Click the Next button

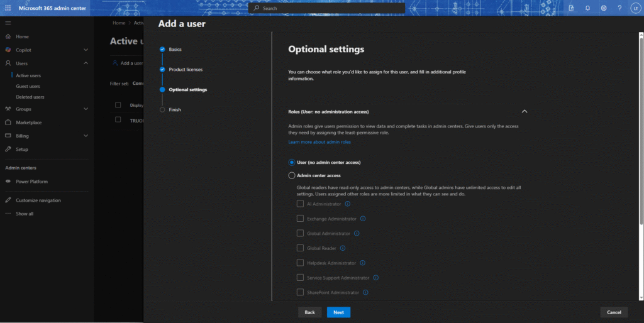(338, 312)
